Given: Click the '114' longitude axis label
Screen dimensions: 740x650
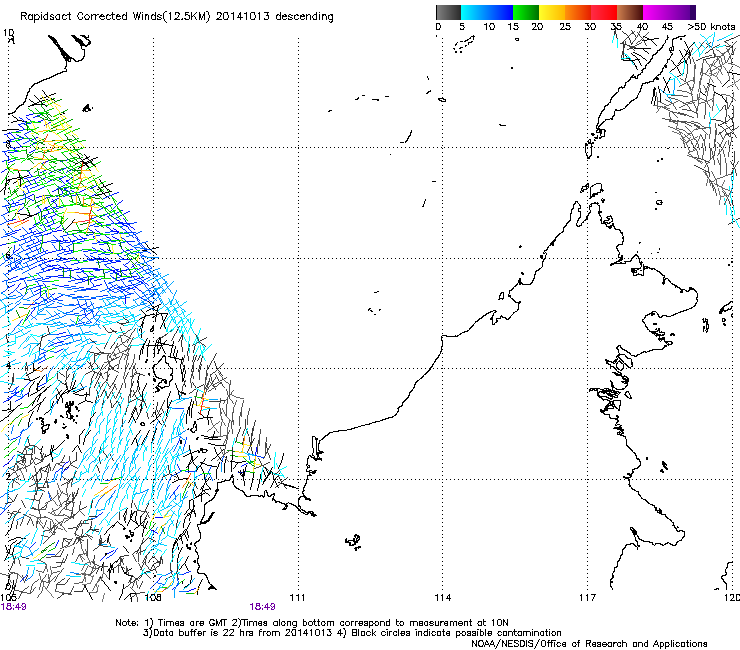Looking at the screenshot, I should coord(442,598).
